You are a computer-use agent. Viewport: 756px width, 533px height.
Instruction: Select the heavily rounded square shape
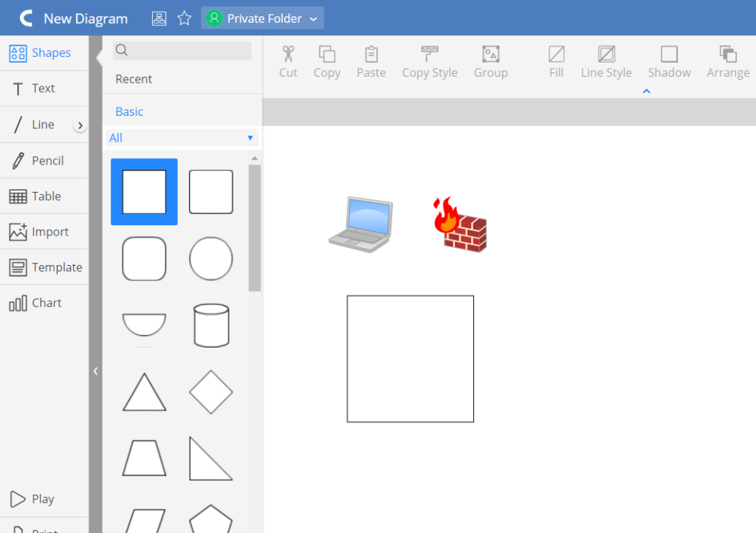click(x=144, y=259)
